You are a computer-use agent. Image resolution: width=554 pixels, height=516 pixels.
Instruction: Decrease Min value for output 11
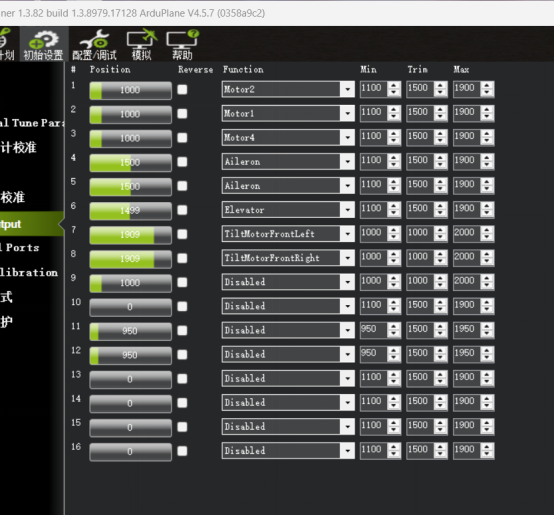(x=394, y=334)
